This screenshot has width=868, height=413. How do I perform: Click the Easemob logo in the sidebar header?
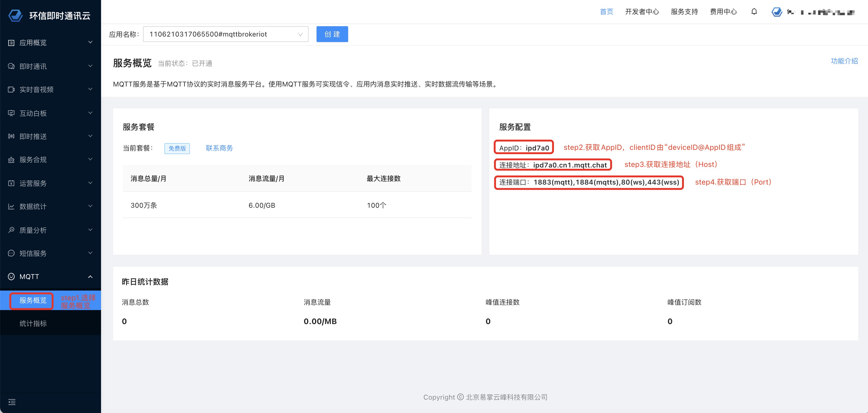tap(16, 16)
